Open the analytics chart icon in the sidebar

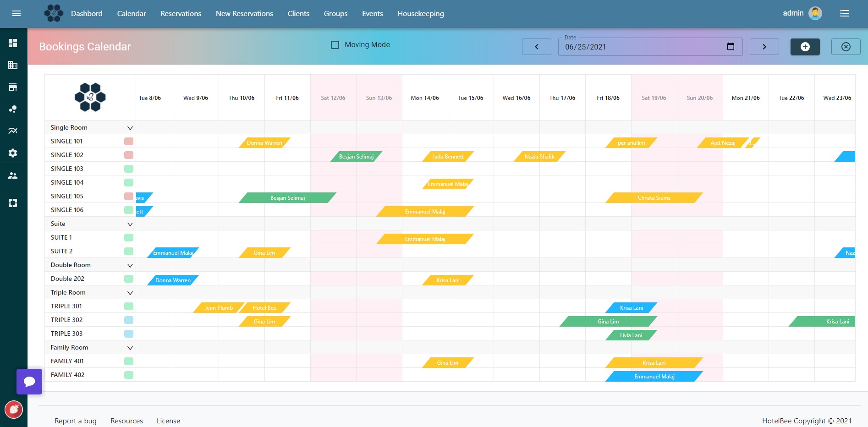point(12,131)
